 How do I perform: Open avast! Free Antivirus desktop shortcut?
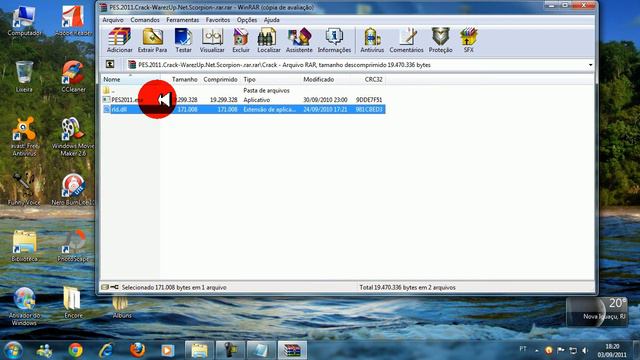[x=24, y=136]
